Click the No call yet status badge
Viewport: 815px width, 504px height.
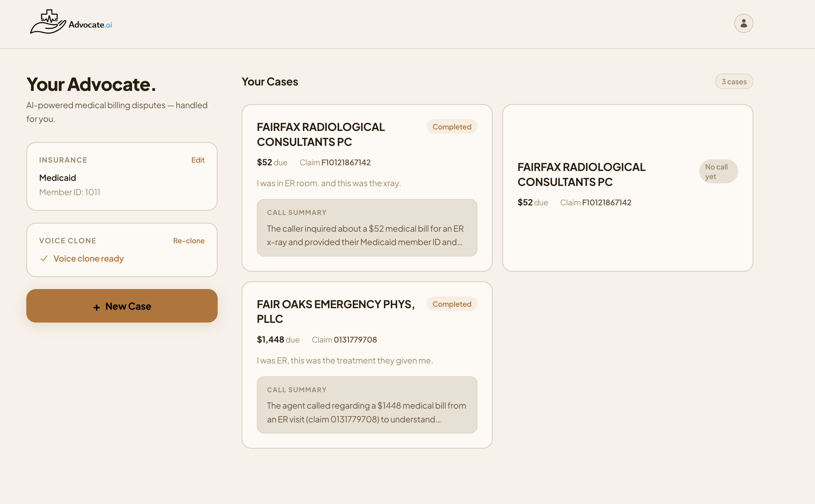tap(718, 171)
